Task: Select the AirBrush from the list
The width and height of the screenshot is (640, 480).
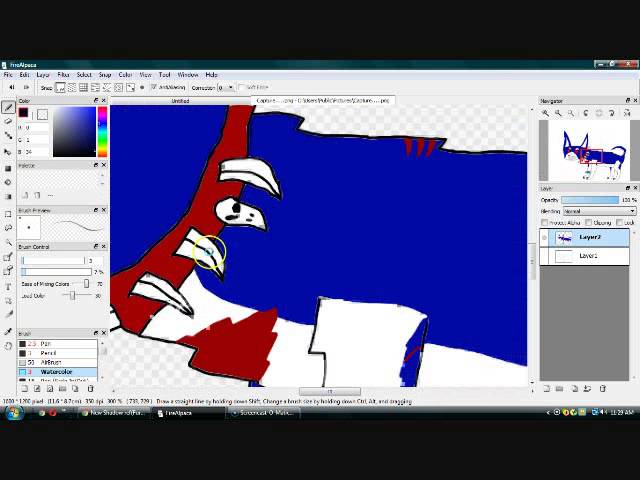Action: [x=58, y=362]
